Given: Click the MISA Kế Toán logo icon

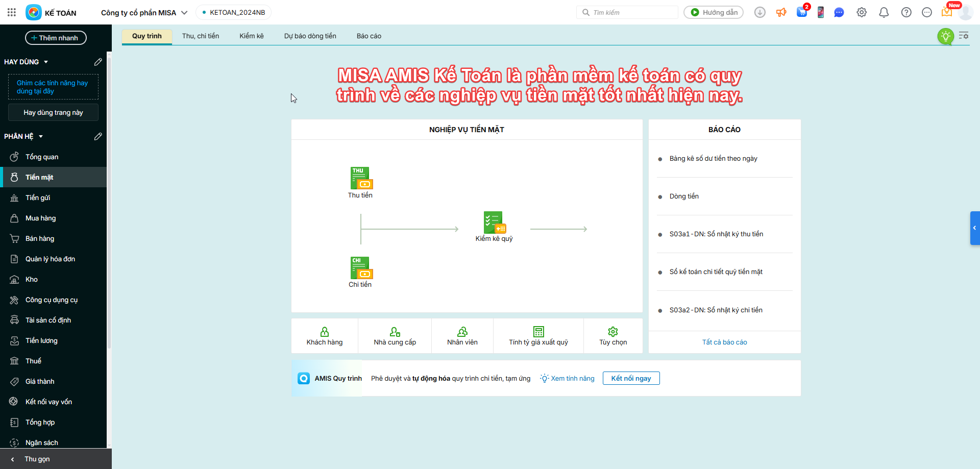Looking at the screenshot, I should pos(34,12).
